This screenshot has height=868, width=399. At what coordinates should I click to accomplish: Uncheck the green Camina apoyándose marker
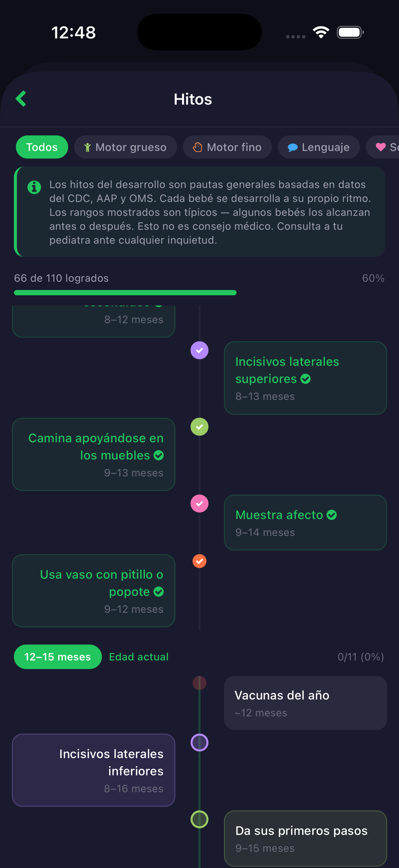[x=199, y=427]
